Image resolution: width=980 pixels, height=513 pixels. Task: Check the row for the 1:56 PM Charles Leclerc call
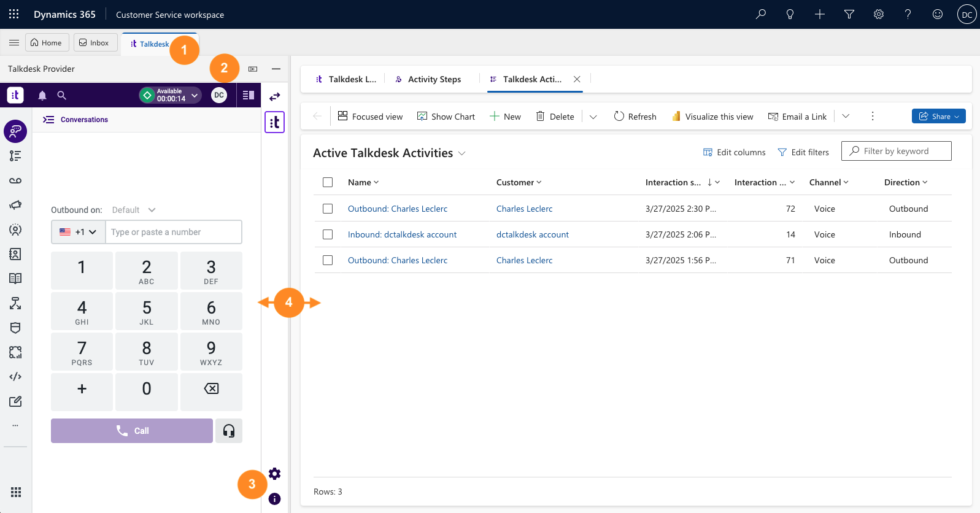click(x=328, y=260)
